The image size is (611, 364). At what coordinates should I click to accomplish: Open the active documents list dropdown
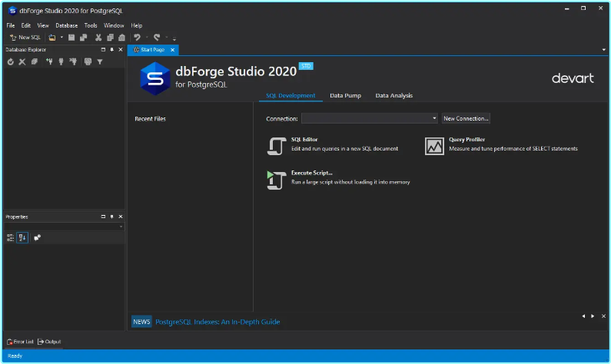point(603,50)
